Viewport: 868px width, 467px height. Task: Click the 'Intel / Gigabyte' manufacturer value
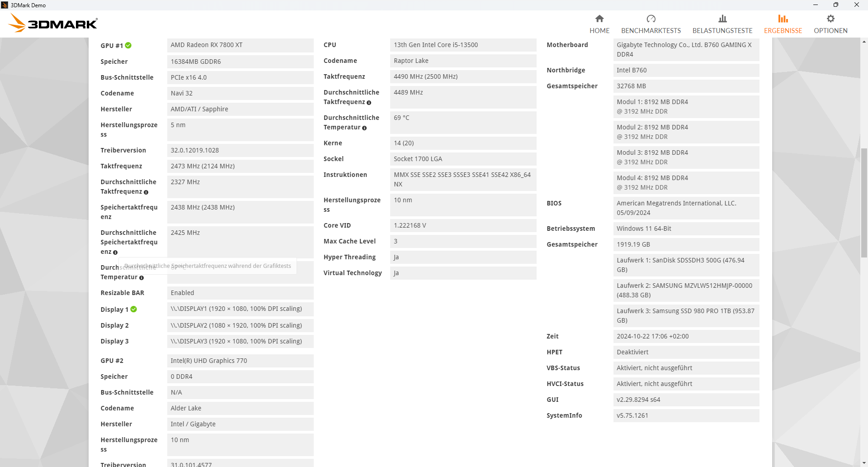[x=240, y=424]
